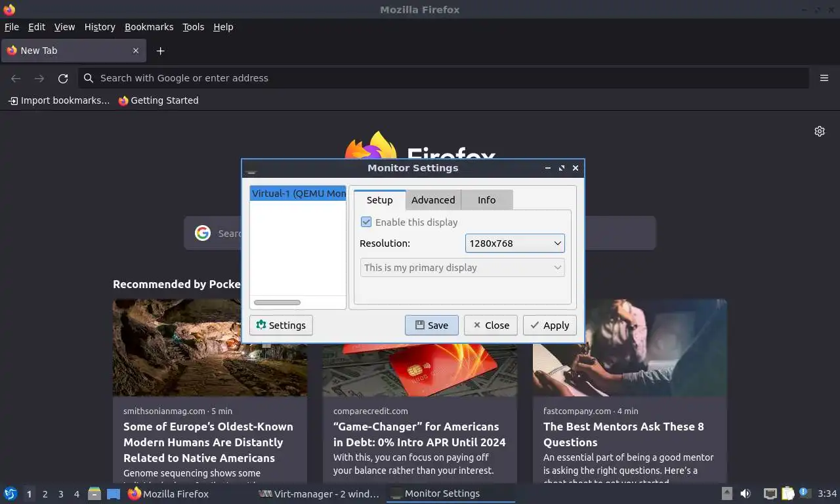Switch to virtual desktop 1
Screen dimensions: 840x504
point(29,494)
